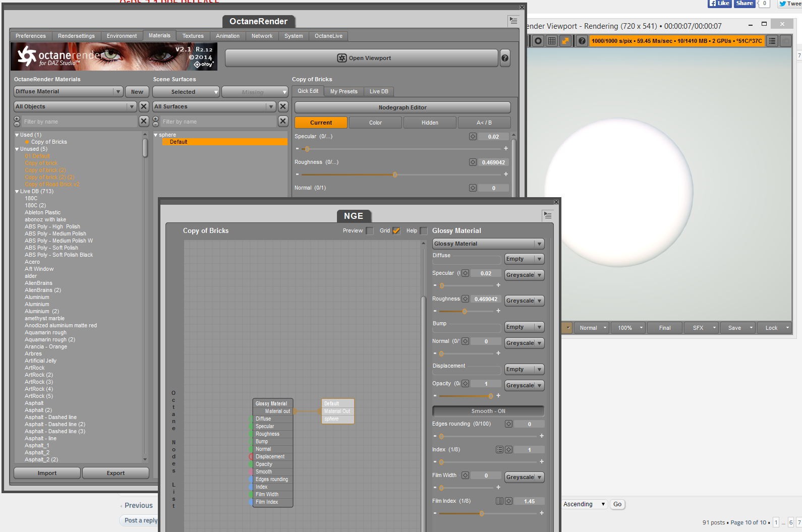
Task: Open viewport Normal mode dropdown
Action: (x=592, y=328)
